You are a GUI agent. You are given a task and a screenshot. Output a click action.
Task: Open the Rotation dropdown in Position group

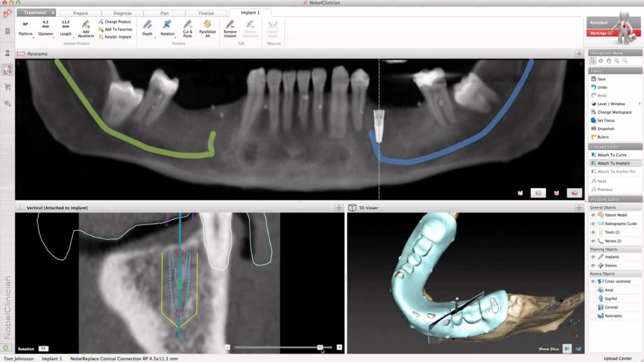[x=167, y=34]
